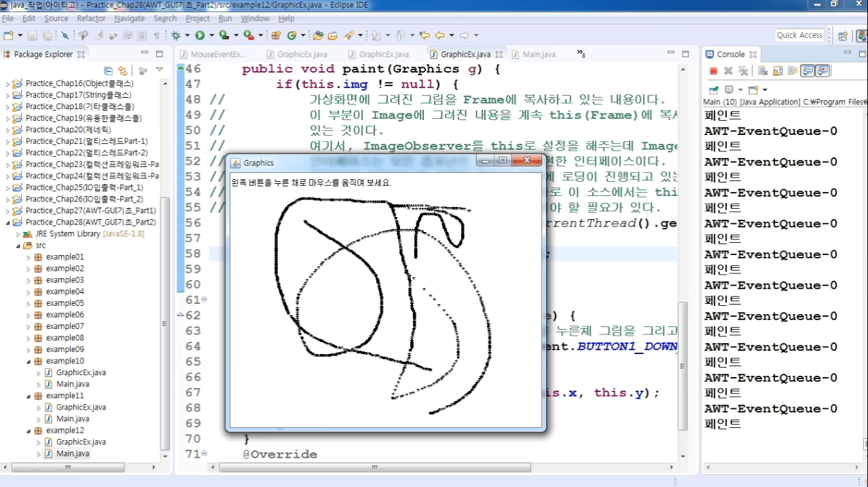Maximize the editor area

[x=686, y=54]
